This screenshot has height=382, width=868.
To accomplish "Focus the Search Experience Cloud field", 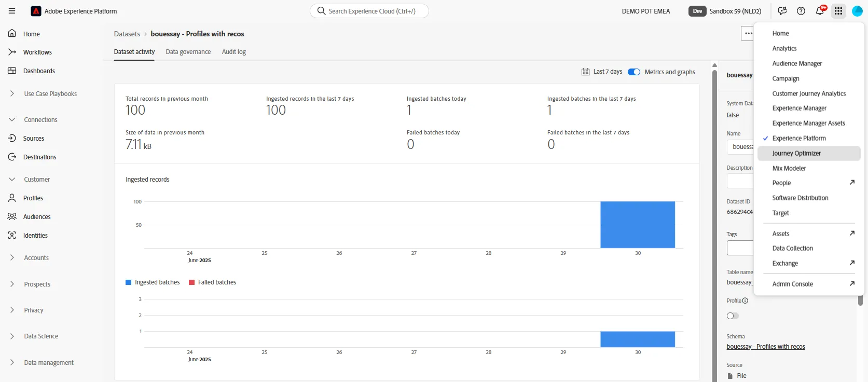I will [369, 11].
